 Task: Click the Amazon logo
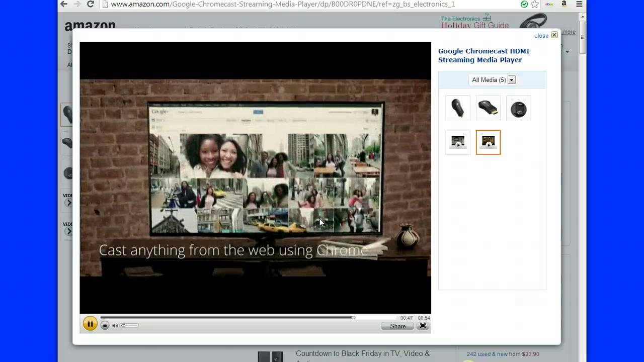point(90,25)
